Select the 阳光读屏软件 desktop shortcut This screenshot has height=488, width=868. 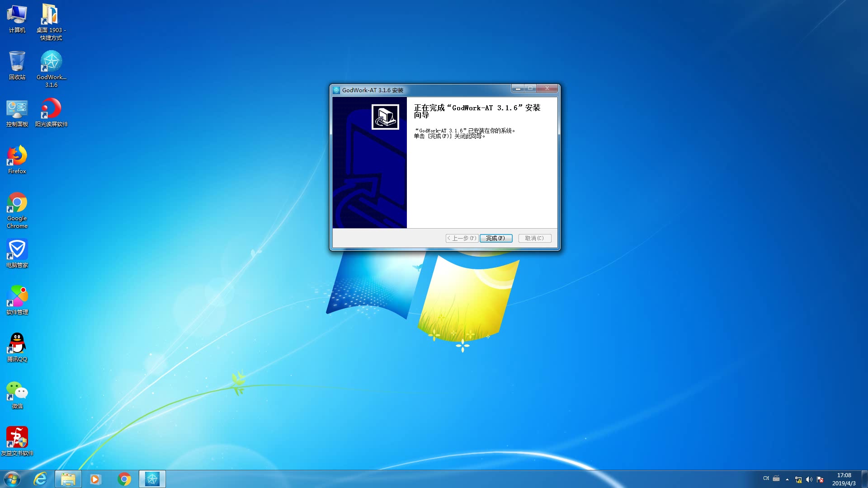(51, 113)
